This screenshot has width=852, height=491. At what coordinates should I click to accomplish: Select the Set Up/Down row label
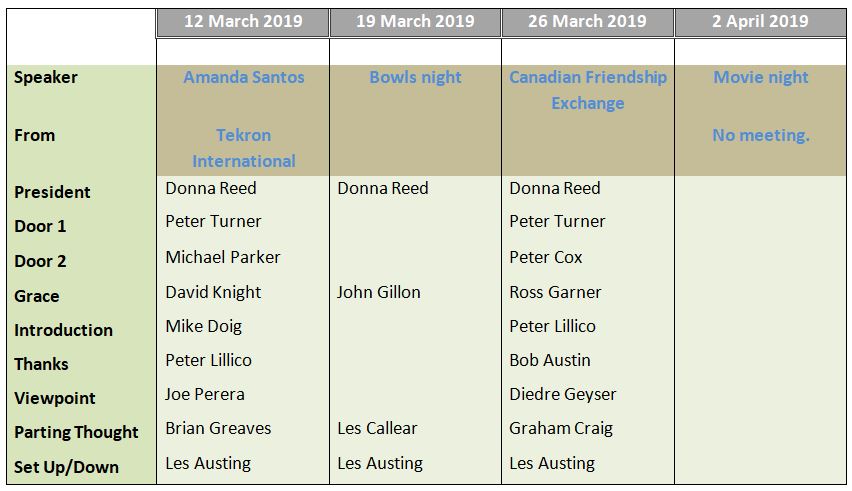(x=66, y=467)
